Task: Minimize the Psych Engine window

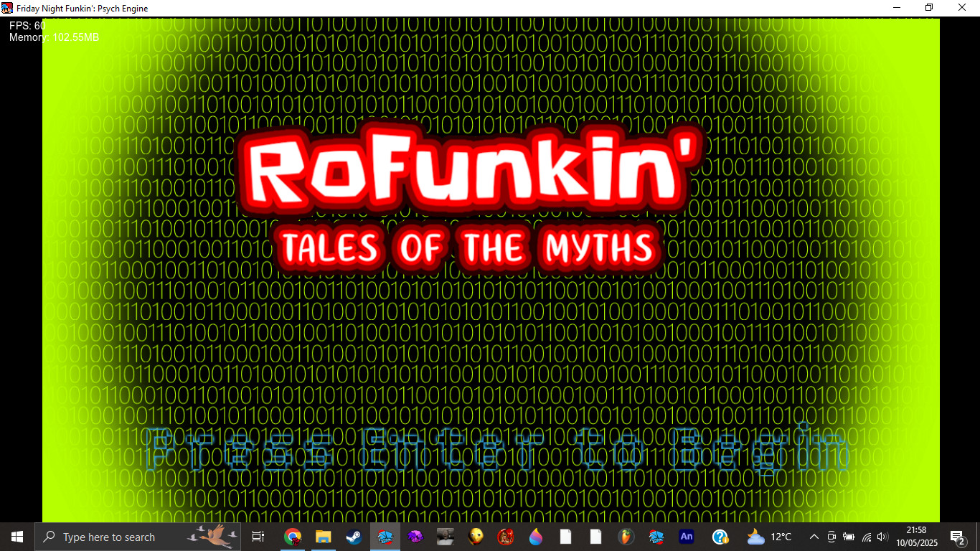Action: tap(897, 8)
